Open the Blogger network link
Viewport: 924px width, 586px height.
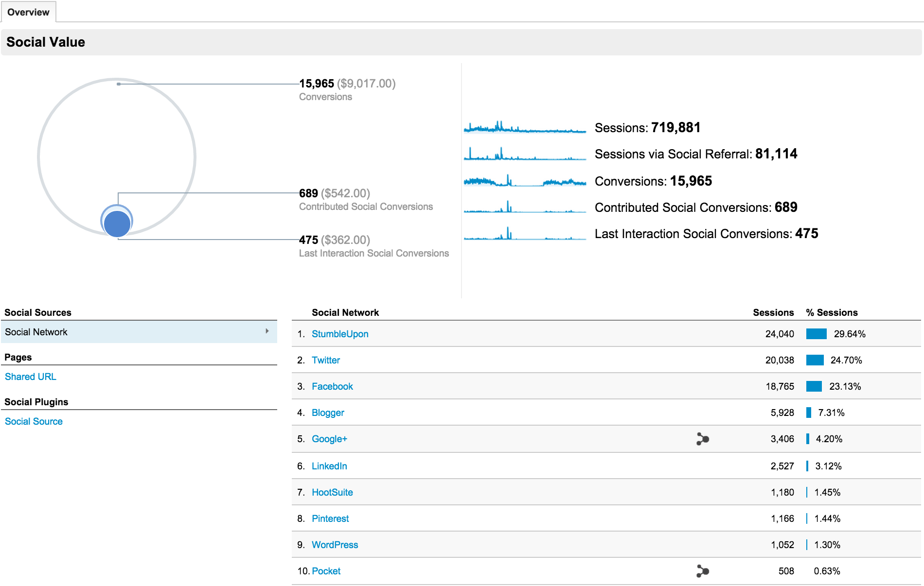point(328,413)
